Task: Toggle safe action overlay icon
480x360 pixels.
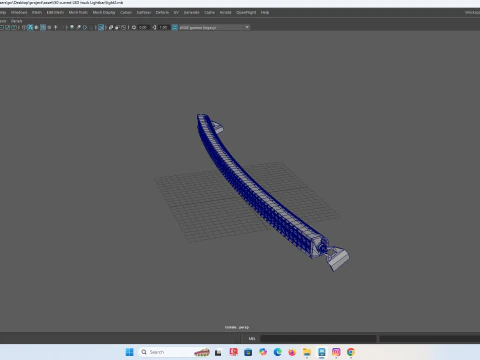Action: pos(7,27)
